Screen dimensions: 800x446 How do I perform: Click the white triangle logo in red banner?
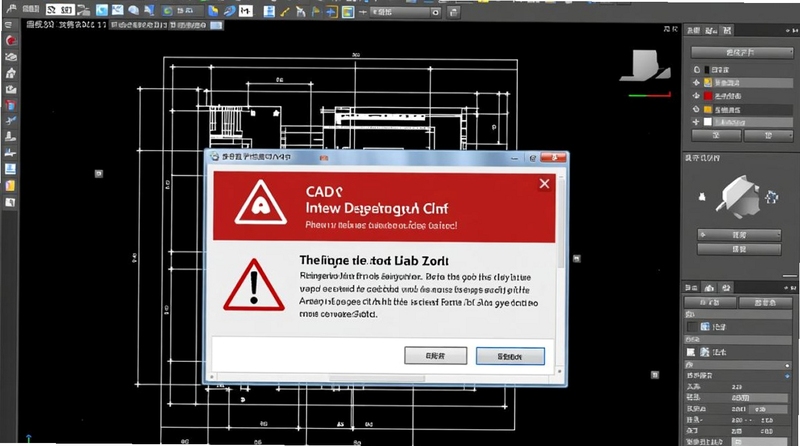click(260, 203)
